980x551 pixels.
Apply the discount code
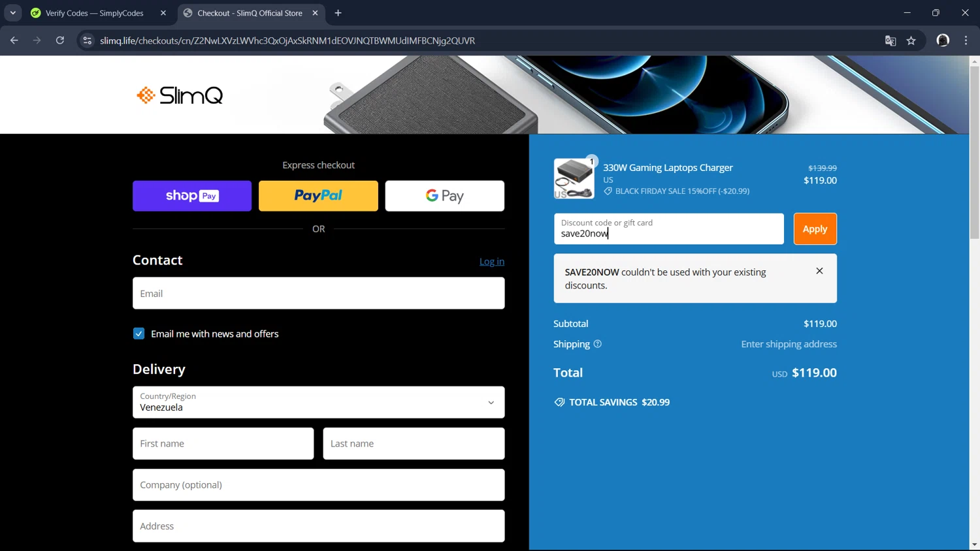click(x=815, y=229)
